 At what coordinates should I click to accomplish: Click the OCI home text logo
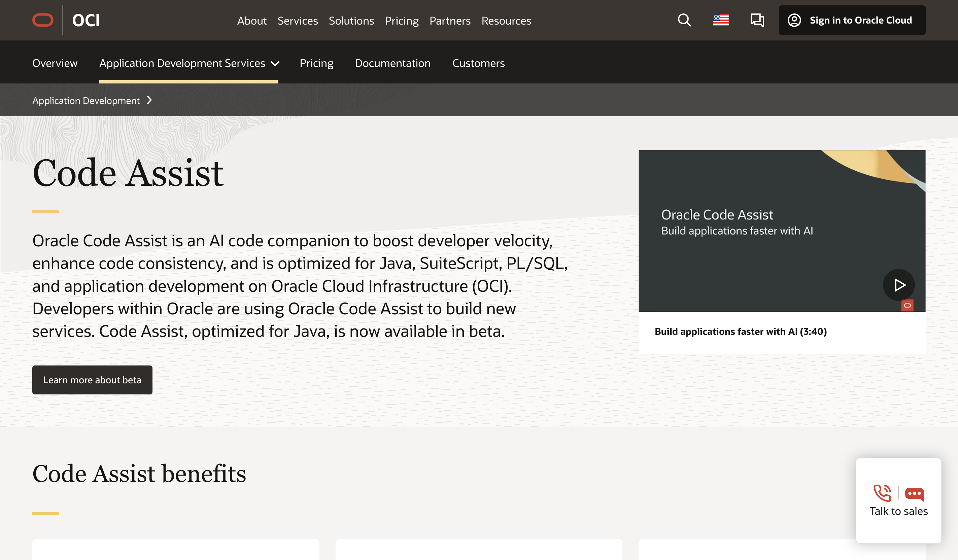click(x=86, y=20)
